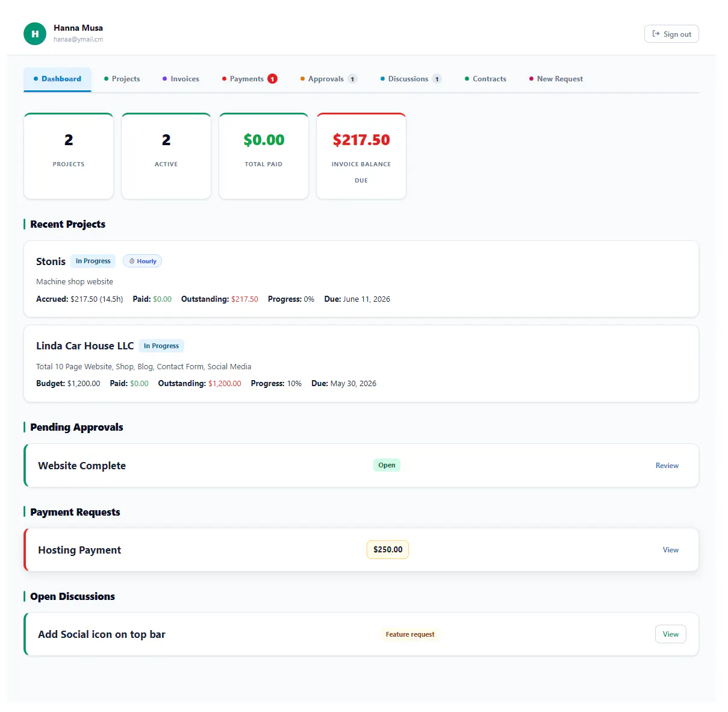728x712 pixels.
Task: Open the Linda Car House LLC project
Action: (85, 346)
